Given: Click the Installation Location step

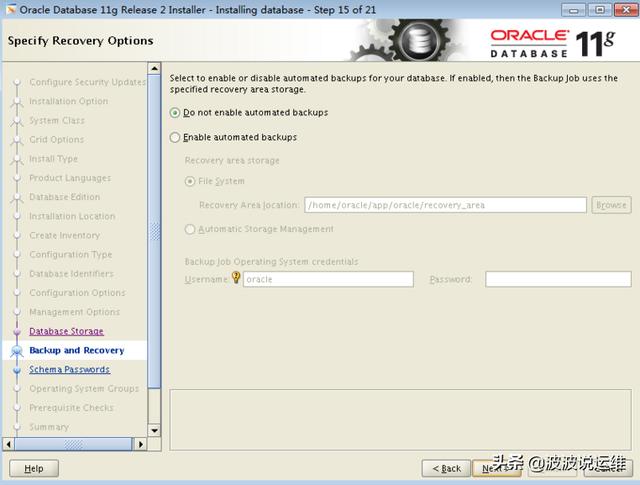Looking at the screenshot, I should pos(72,216).
